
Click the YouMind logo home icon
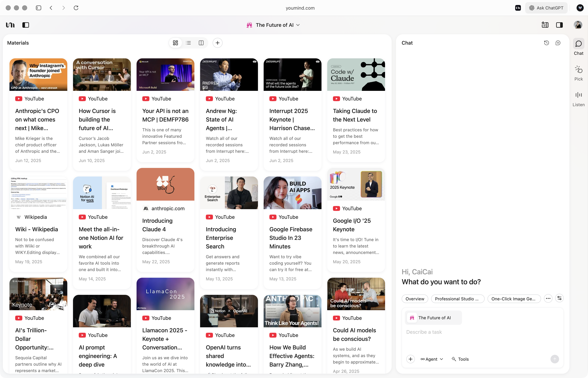(10, 25)
